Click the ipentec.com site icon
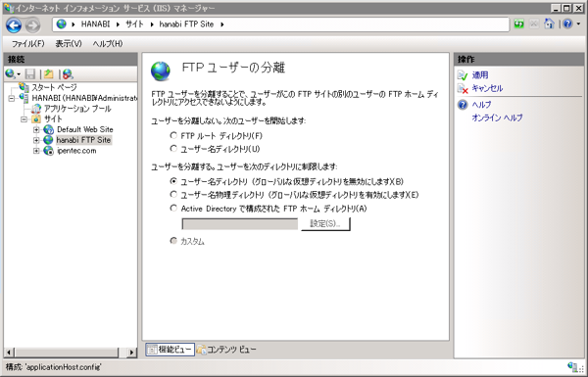The image size is (588, 377). (x=48, y=151)
